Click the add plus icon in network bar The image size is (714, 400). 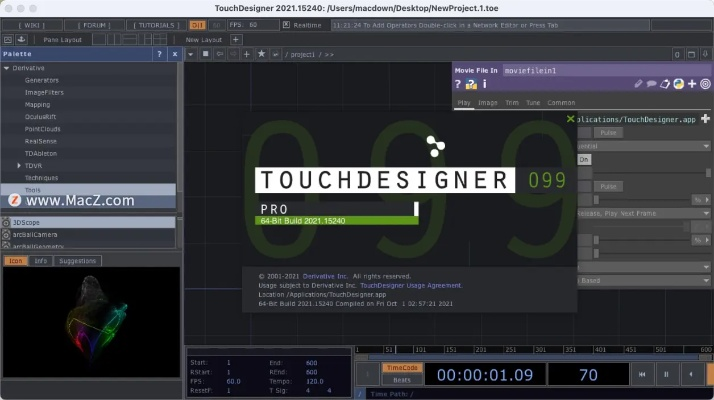click(247, 54)
